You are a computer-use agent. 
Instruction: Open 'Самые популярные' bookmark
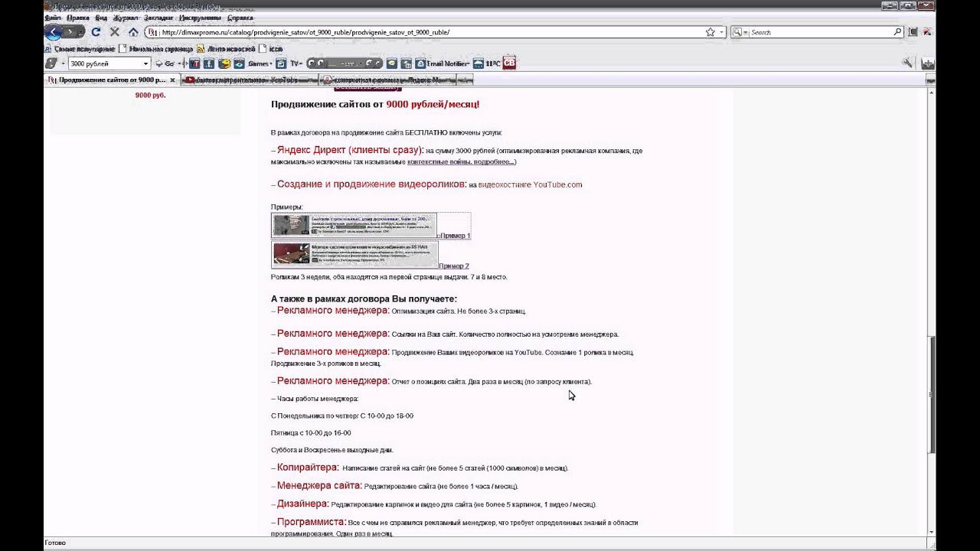tap(79, 49)
